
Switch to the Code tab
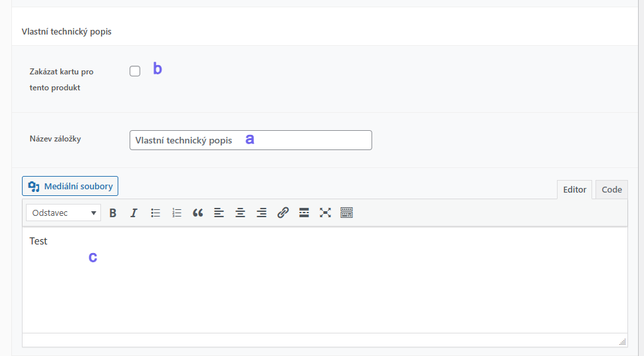pos(611,190)
